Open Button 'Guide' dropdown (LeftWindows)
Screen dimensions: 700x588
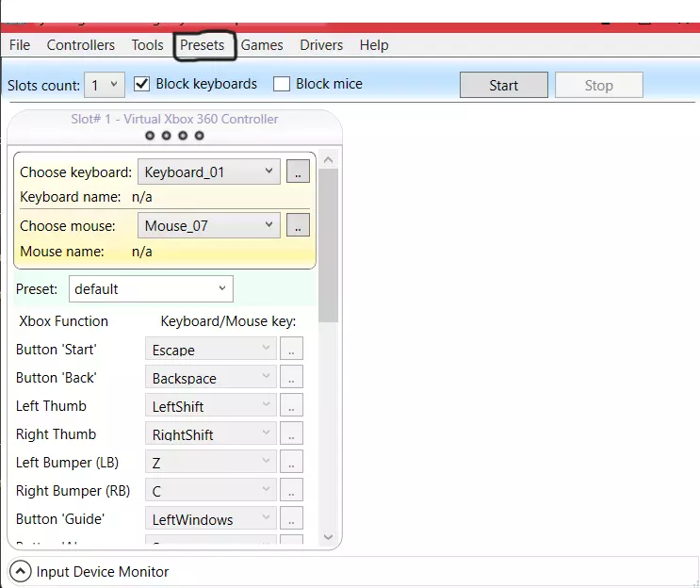[x=211, y=518]
